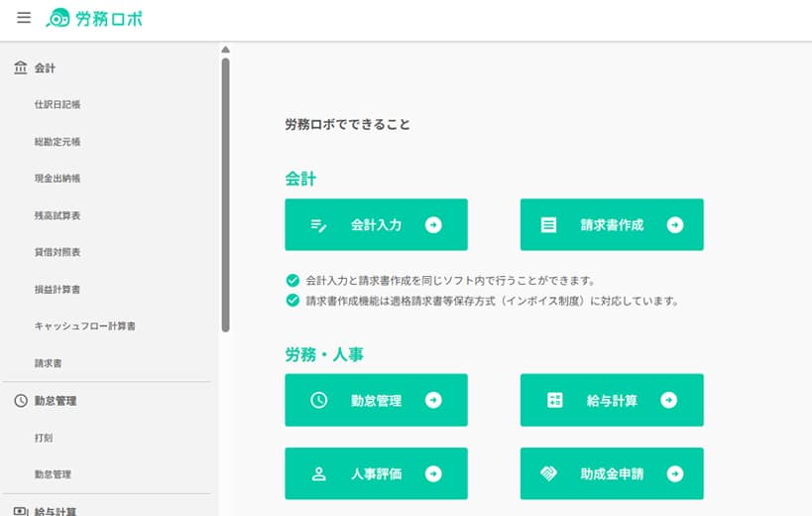This screenshot has height=516, width=812.
Task: Click calculator icon on 給与計算 button
Action: coord(554,400)
